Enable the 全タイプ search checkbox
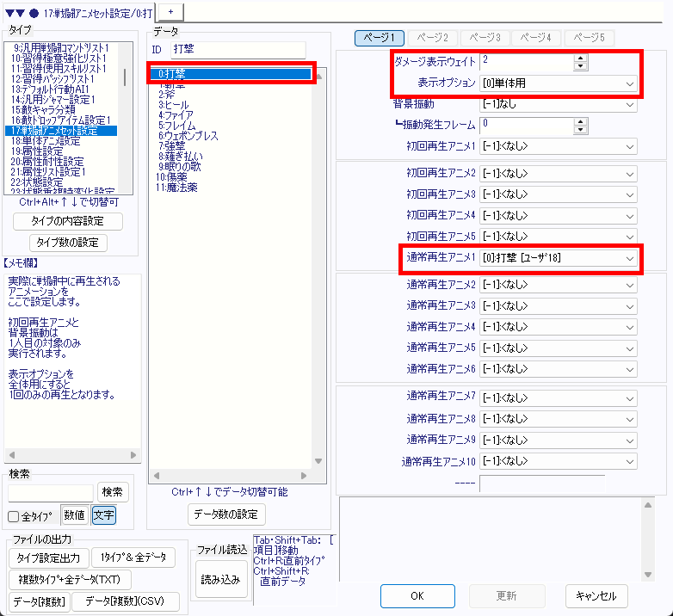This screenshot has height=616, width=673. (14, 516)
